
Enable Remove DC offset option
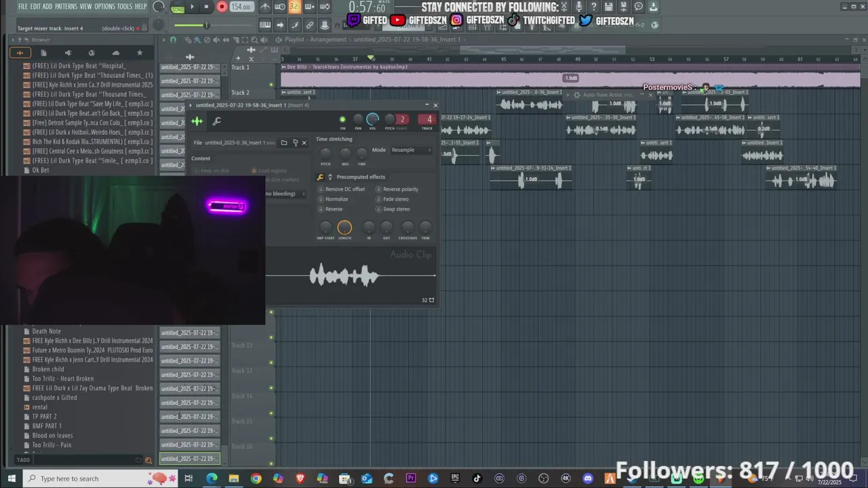(341, 189)
